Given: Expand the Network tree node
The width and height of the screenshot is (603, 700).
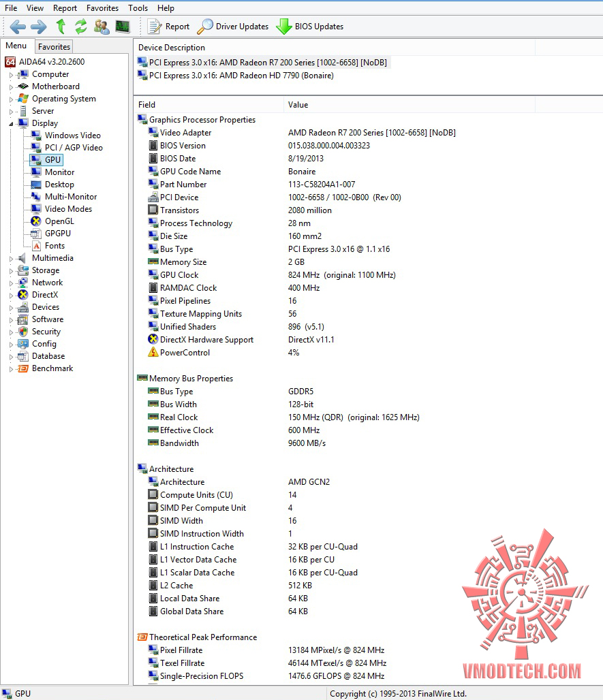Looking at the screenshot, I should point(11,283).
